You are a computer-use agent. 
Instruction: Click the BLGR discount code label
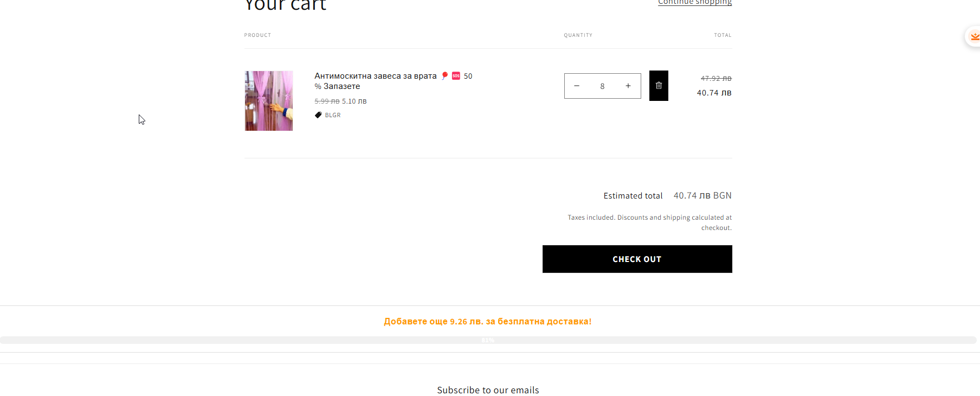(x=333, y=115)
